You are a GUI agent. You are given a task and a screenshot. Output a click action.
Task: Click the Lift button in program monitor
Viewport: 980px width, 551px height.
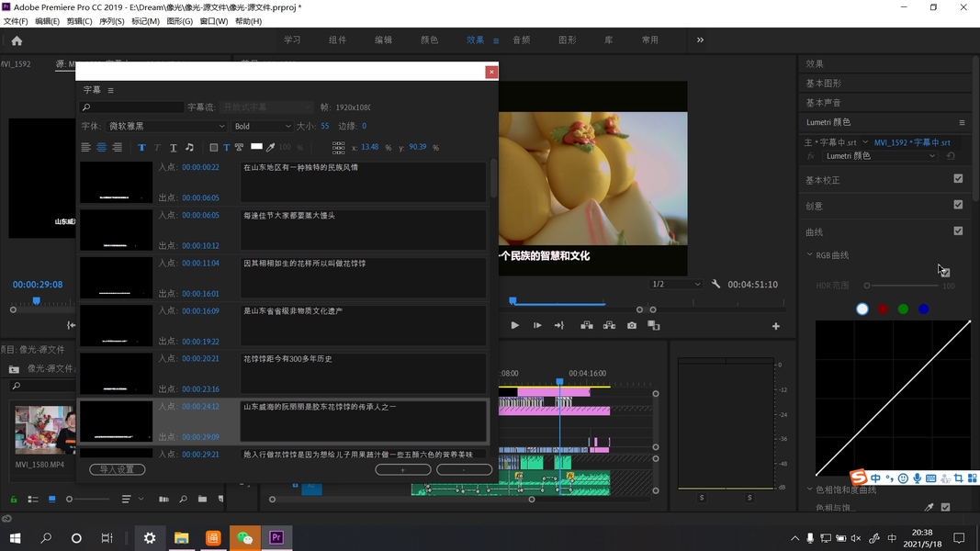(x=586, y=325)
